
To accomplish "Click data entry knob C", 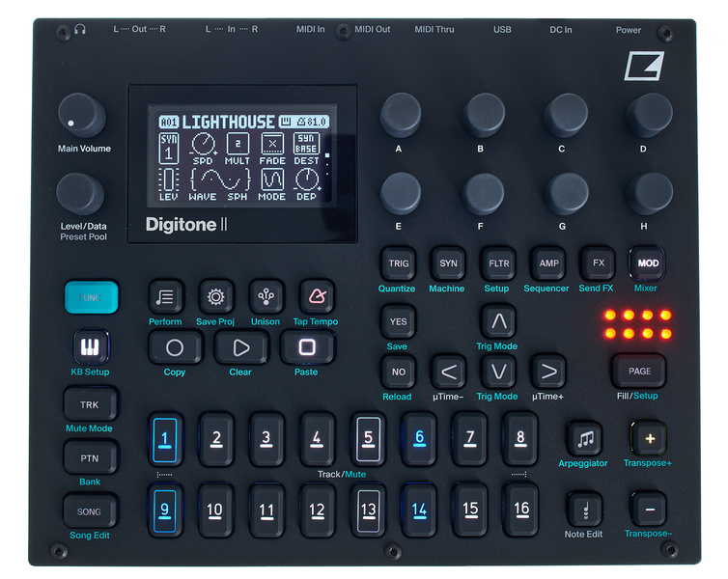I will pyautogui.click(x=566, y=115).
